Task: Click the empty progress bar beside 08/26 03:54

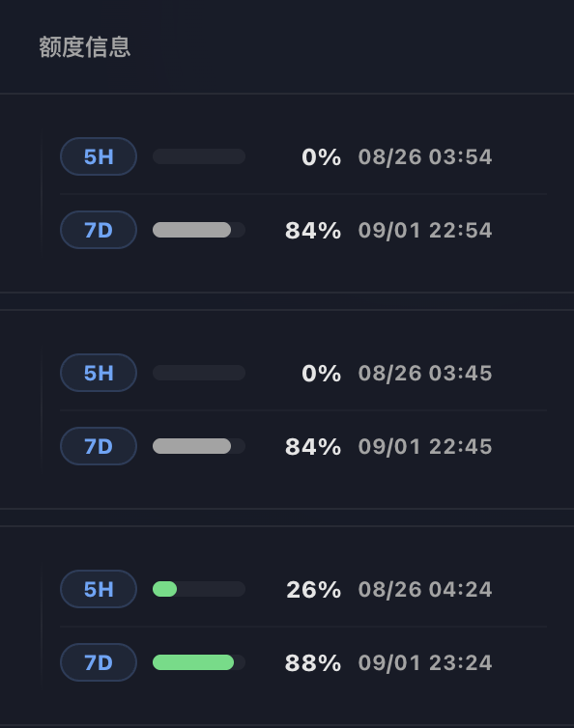Action: tap(199, 156)
